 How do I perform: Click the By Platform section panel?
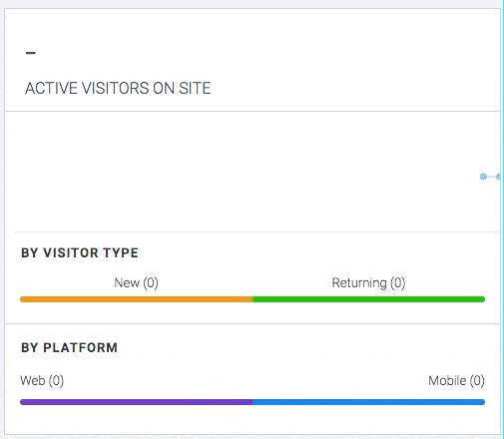pyautogui.click(x=252, y=379)
